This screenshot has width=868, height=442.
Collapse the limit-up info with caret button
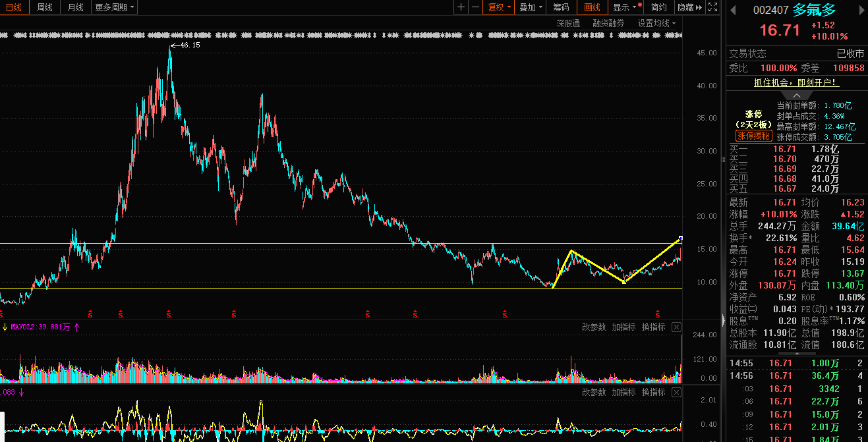[x=797, y=95]
